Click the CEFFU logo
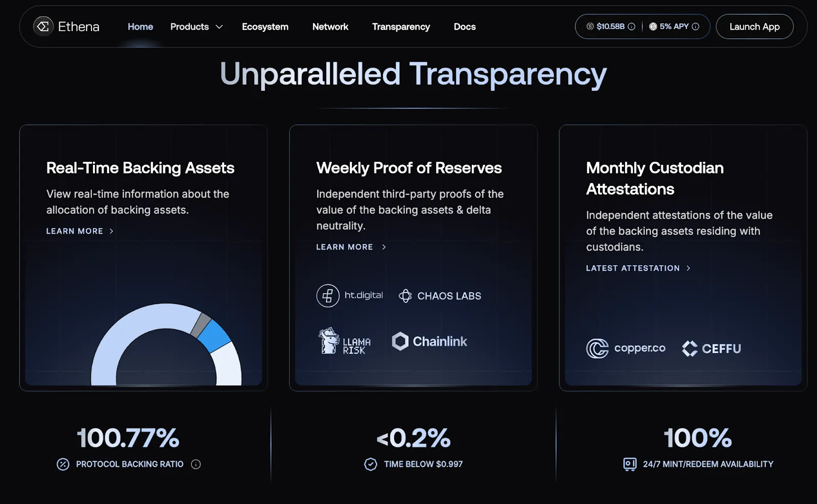817x504 pixels. tap(711, 348)
